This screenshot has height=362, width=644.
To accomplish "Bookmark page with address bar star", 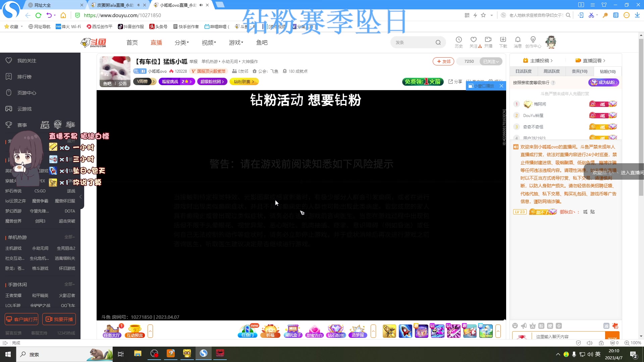I will 483,15.
